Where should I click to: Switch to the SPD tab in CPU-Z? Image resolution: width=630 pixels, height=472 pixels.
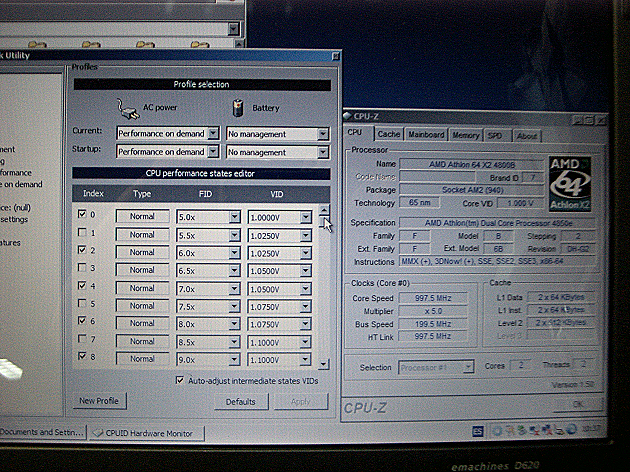point(497,136)
